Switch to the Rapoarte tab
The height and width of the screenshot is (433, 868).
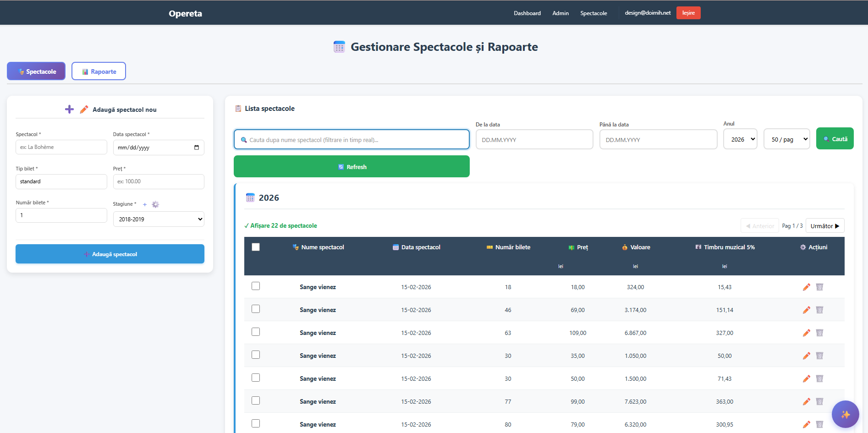(99, 71)
